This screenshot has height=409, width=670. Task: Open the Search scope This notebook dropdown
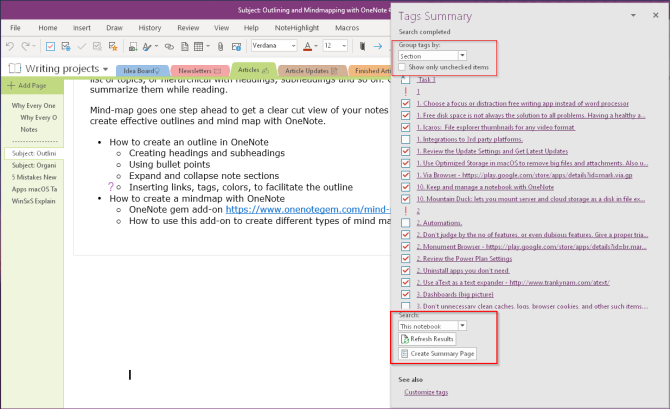(x=462, y=325)
